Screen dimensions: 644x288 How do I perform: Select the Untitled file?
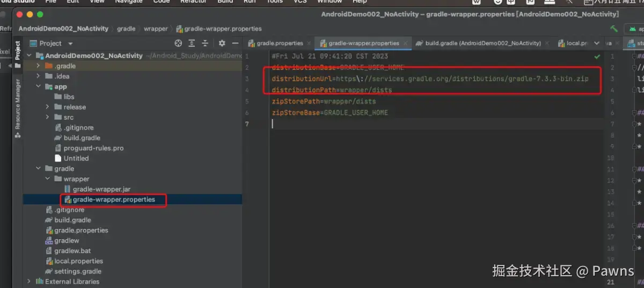pos(72,159)
